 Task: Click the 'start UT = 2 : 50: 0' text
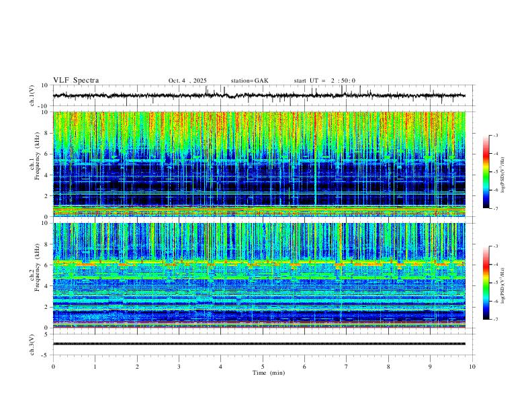point(324,81)
